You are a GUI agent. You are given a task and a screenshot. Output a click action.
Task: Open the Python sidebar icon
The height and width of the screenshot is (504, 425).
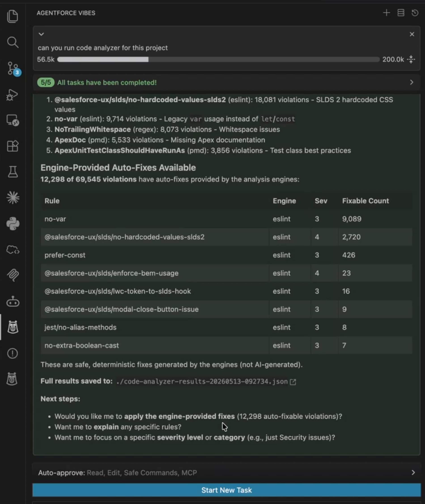[x=13, y=224]
